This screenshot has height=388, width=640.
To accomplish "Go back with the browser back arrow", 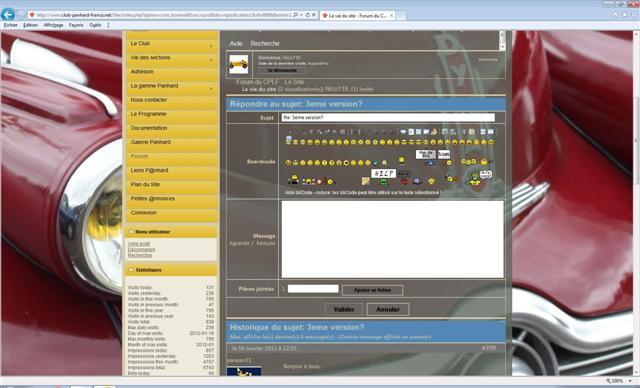I will click(8, 15).
